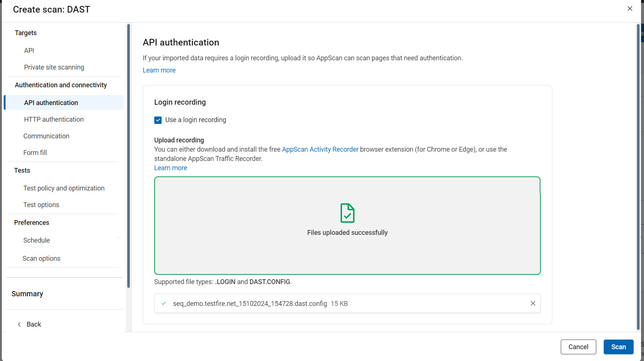Click the Tests section heading
The image size is (644, 361).
click(22, 171)
